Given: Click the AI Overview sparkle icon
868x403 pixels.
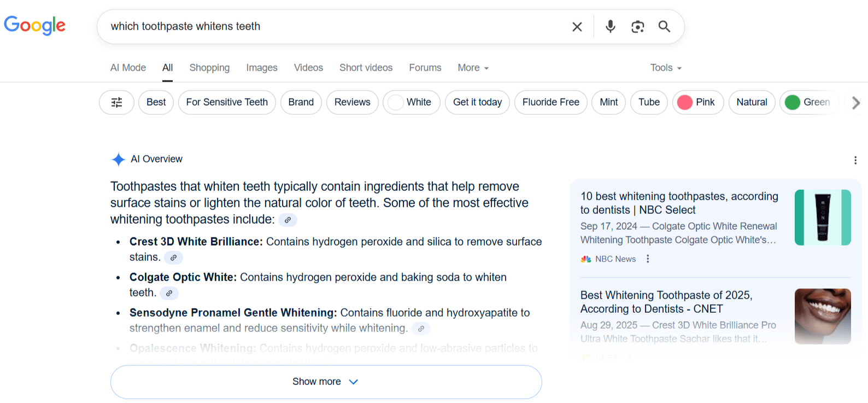Looking at the screenshot, I should pyautogui.click(x=118, y=159).
